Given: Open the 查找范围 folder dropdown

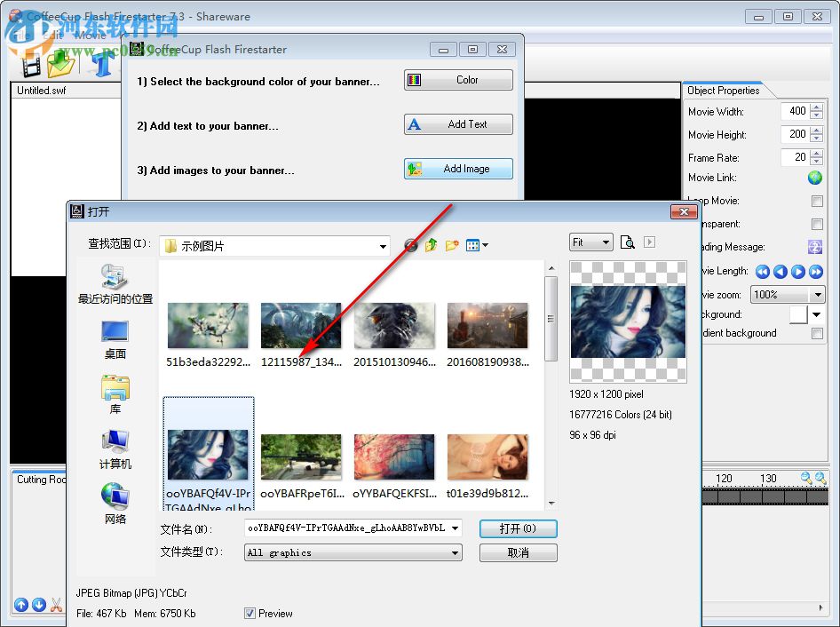Looking at the screenshot, I should [383, 245].
